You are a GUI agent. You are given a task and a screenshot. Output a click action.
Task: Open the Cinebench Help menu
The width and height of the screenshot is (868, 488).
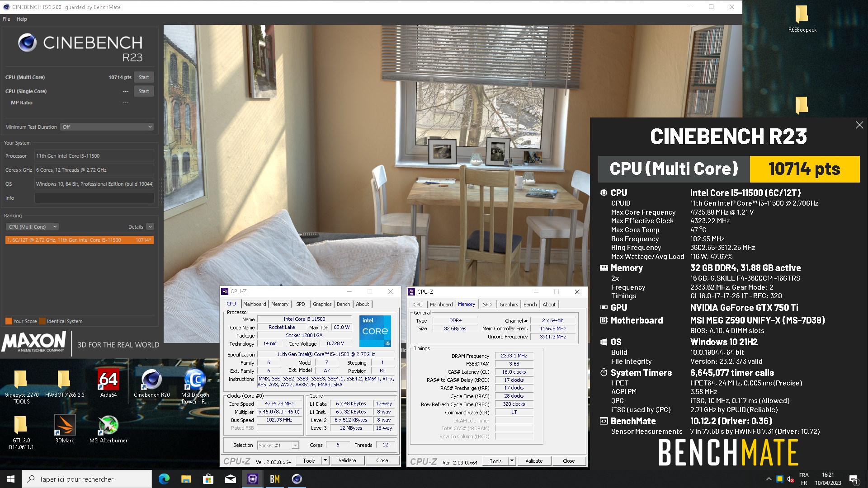click(22, 19)
